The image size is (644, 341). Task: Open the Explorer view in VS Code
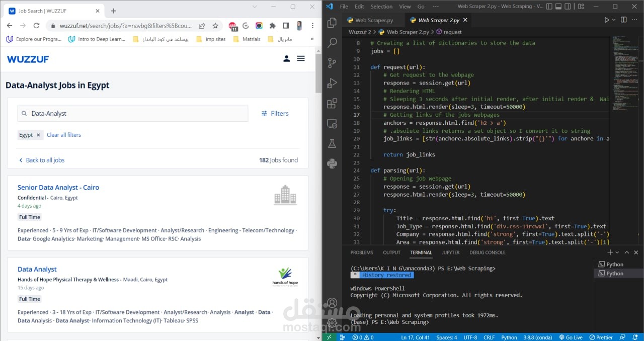[332, 23]
